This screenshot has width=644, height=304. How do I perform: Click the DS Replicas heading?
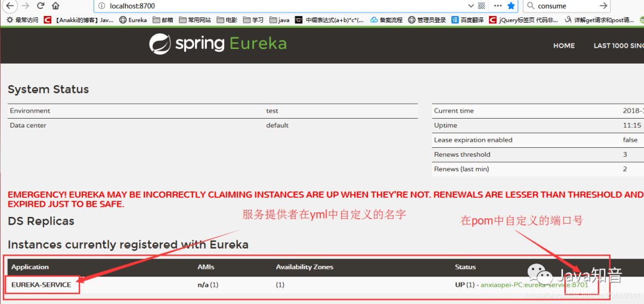pos(41,221)
